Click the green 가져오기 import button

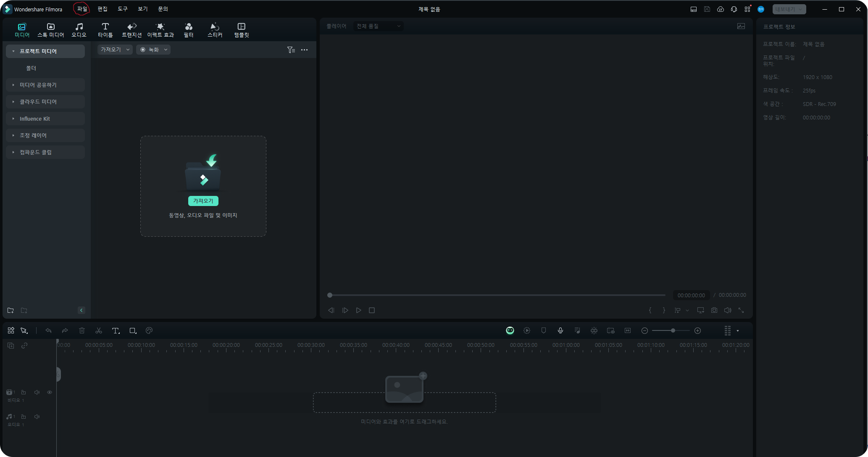(x=203, y=201)
